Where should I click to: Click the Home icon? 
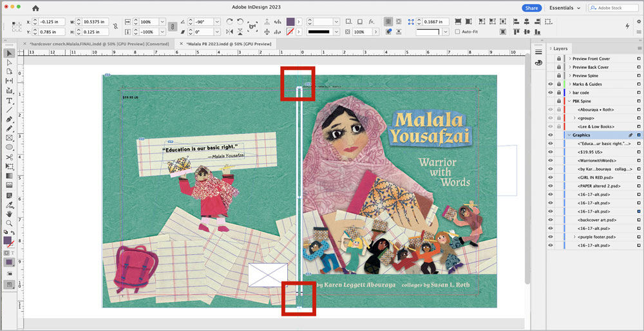tap(35, 8)
